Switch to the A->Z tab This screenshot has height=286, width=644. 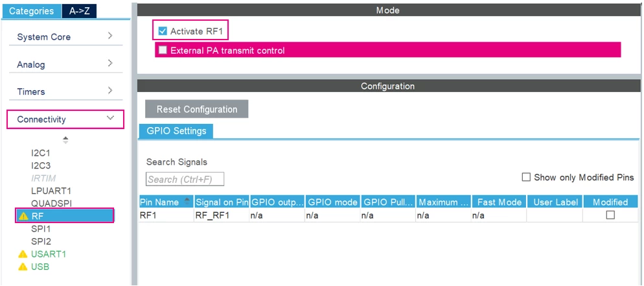pyautogui.click(x=79, y=11)
